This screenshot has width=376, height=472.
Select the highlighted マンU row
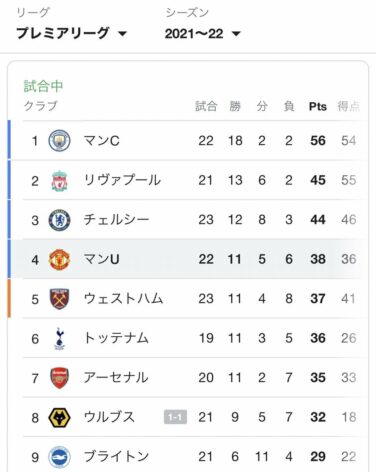coord(188,259)
